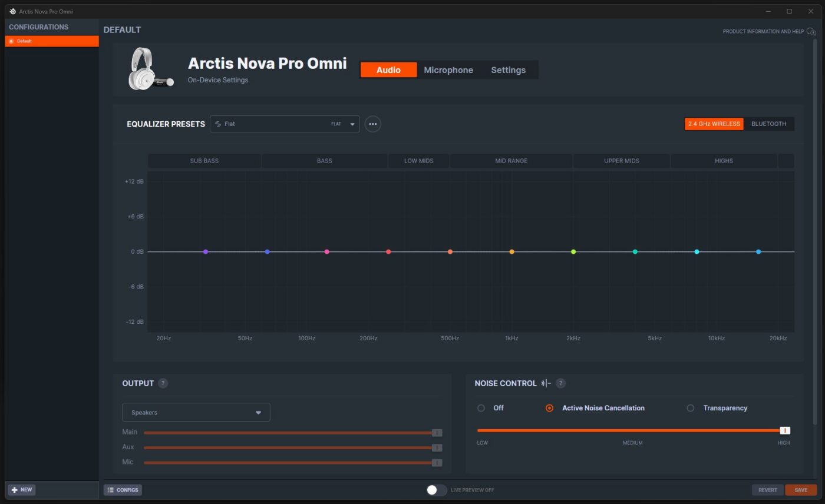Viewport: 825px width, 504px height.
Task: Click the Flat preset wave icon
Action: click(218, 124)
